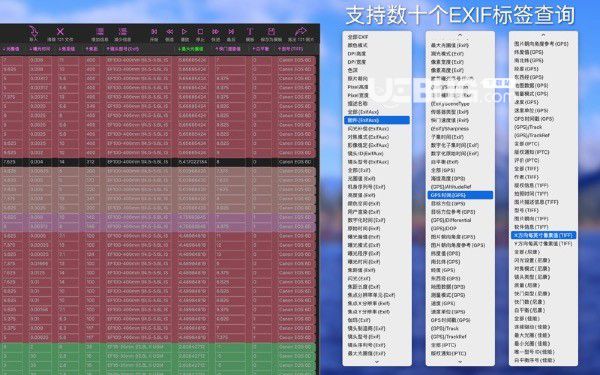Choose 唯一型号 ID (佳能) entry
600x375 pixels.
click(534, 352)
